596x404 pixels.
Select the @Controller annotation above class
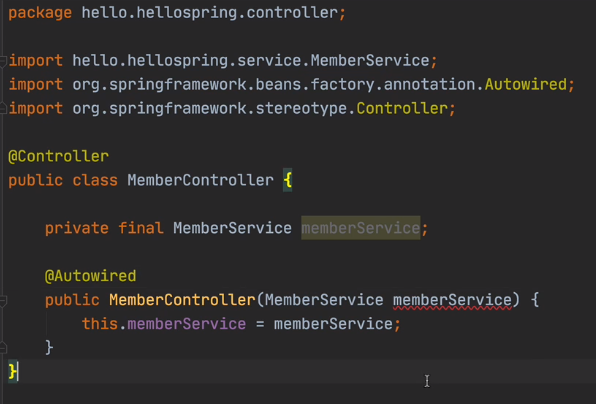click(x=59, y=157)
